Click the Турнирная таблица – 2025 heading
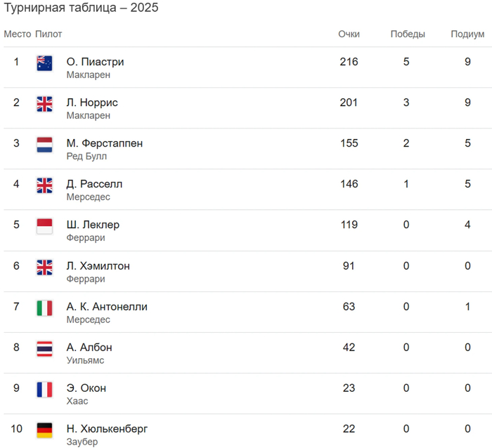The image size is (492, 448). tap(82, 8)
